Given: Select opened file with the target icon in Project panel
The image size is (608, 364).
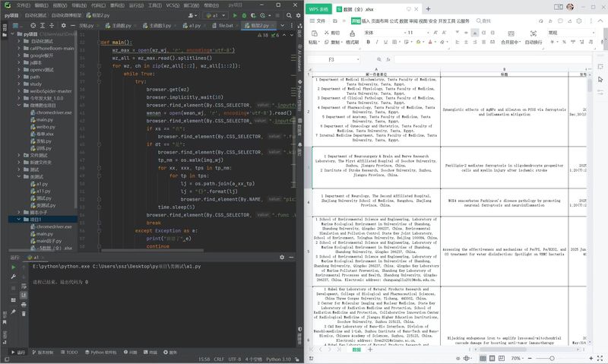Looking at the screenshot, I should (x=33, y=26).
